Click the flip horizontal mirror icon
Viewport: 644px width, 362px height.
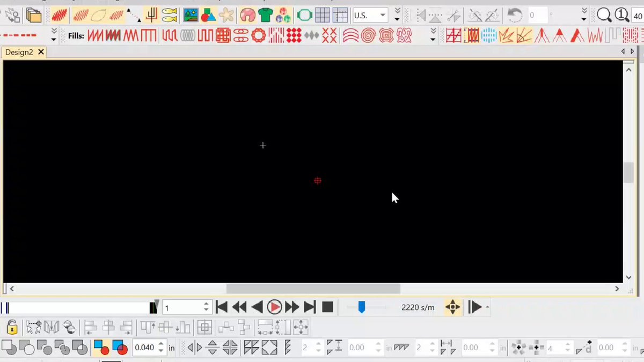[x=194, y=348]
